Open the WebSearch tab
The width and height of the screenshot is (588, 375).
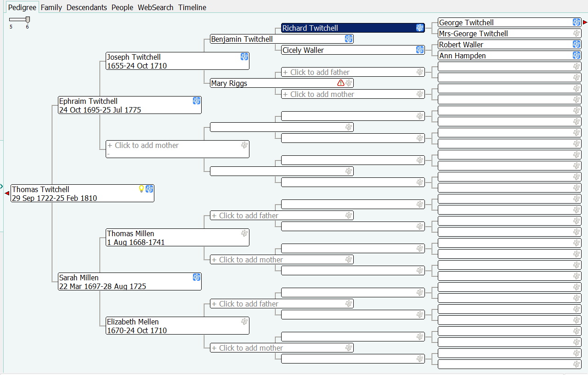pos(156,7)
